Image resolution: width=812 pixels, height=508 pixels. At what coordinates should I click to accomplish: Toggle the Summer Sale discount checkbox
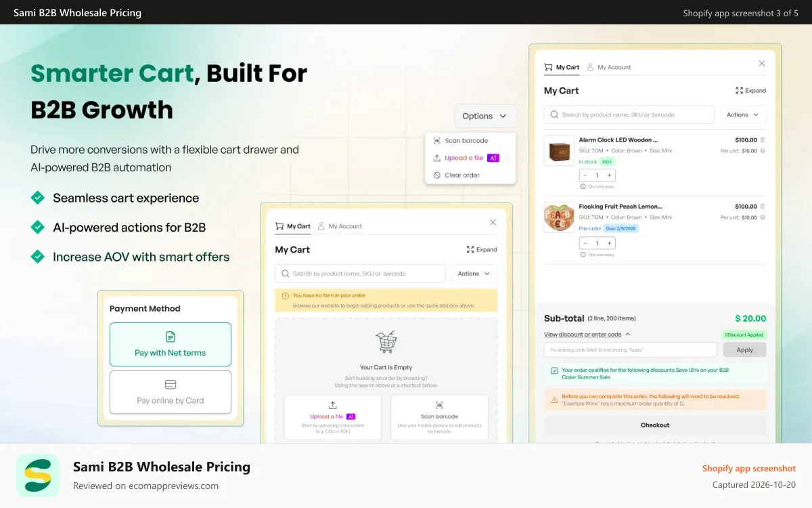(x=554, y=371)
